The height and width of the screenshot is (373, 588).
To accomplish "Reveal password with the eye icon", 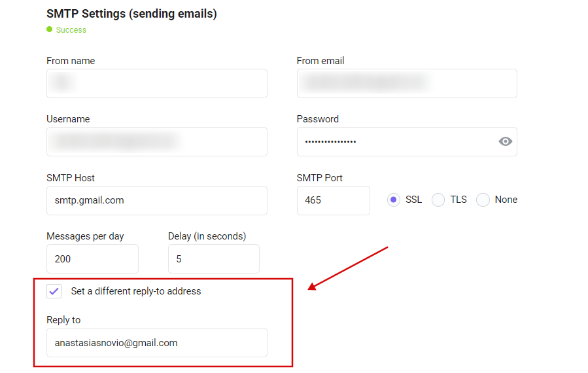I will (x=505, y=141).
